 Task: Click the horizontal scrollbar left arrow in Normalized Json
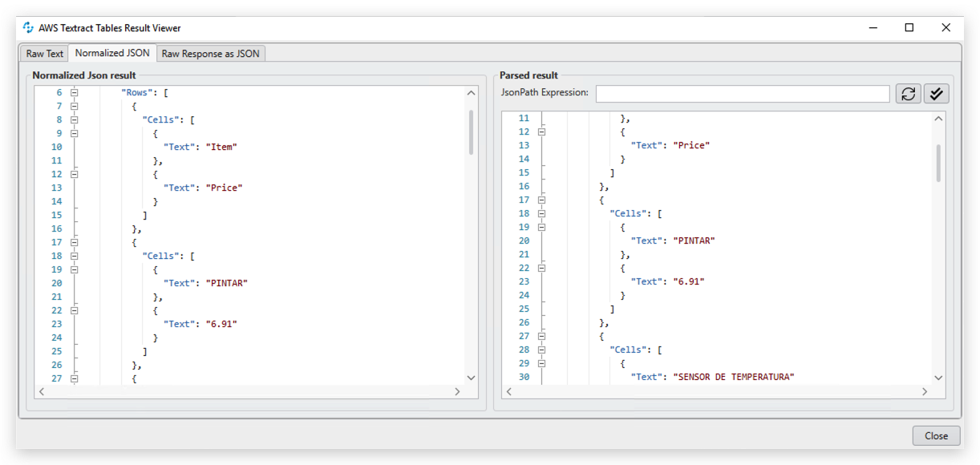click(x=42, y=391)
